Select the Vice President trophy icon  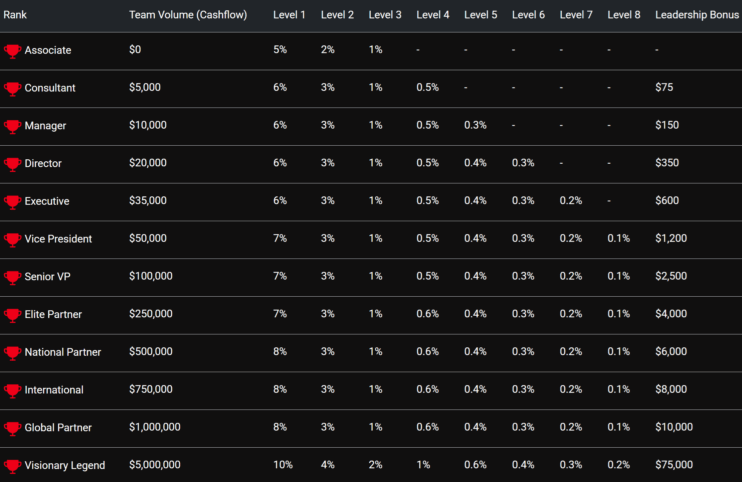(x=12, y=240)
